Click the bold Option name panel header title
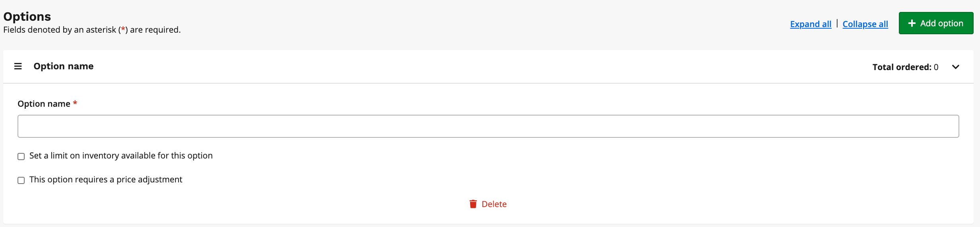 click(64, 66)
